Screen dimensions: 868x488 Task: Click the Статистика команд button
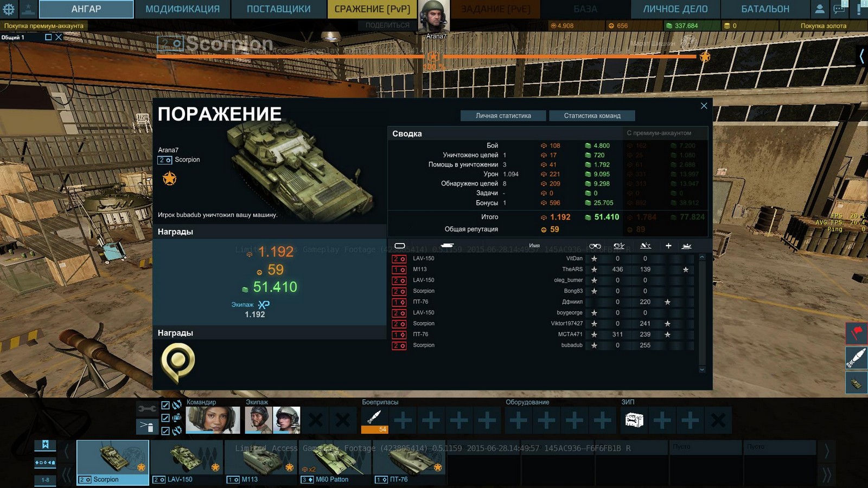[x=592, y=115]
